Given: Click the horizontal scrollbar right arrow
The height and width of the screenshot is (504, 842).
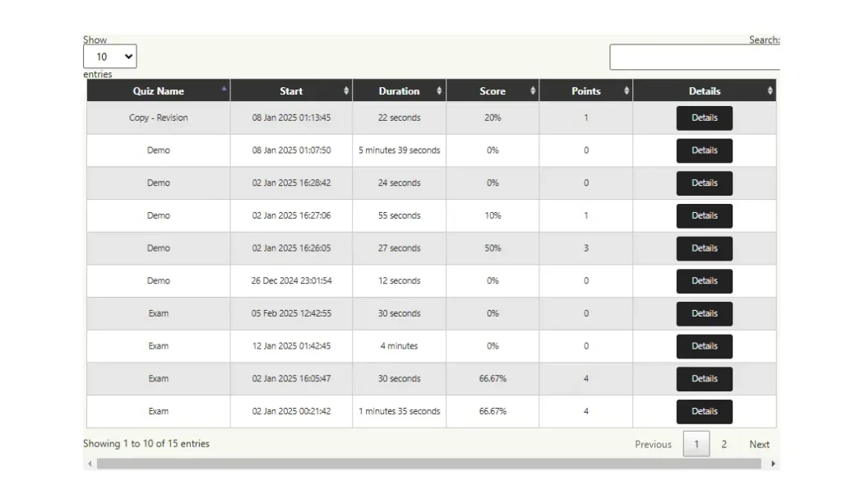Looking at the screenshot, I should click(x=773, y=464).
